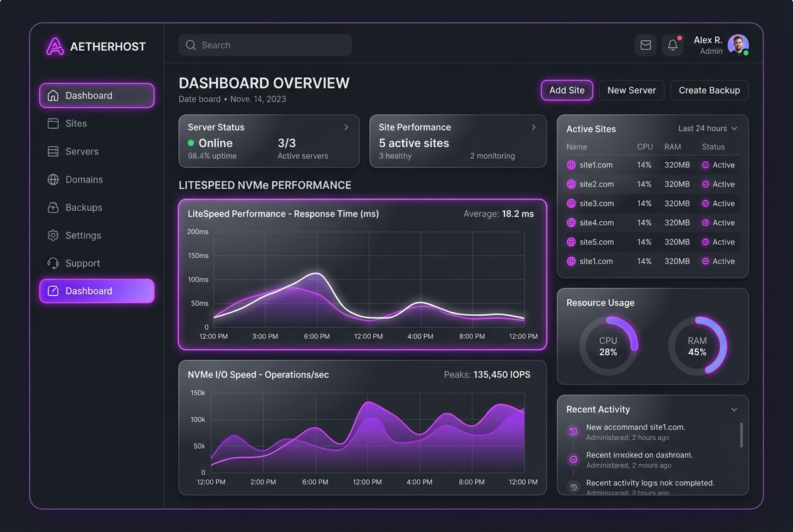Click the "5 active sites" text
This screenshot has width=793, height=532.
[x=414, y=143]
